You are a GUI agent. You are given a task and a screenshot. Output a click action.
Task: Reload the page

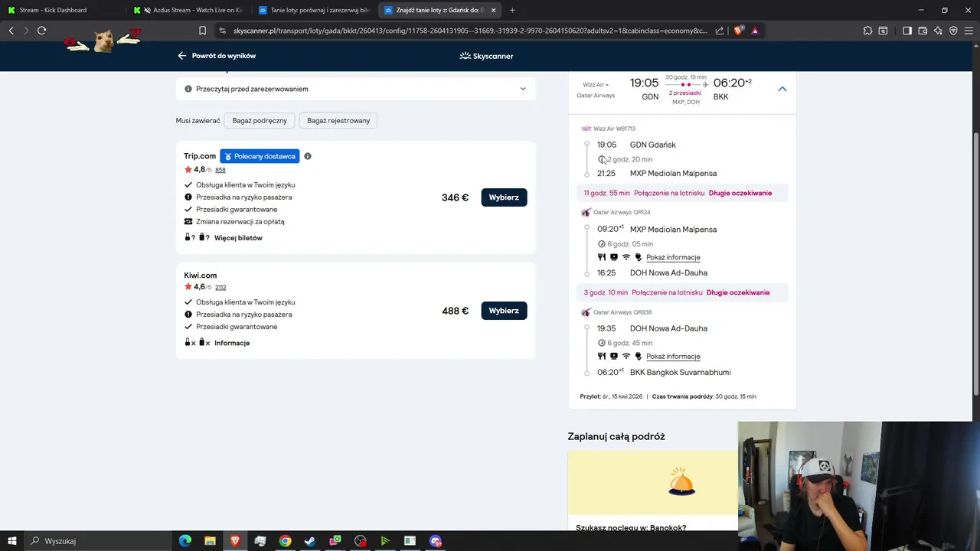[41, 31]
